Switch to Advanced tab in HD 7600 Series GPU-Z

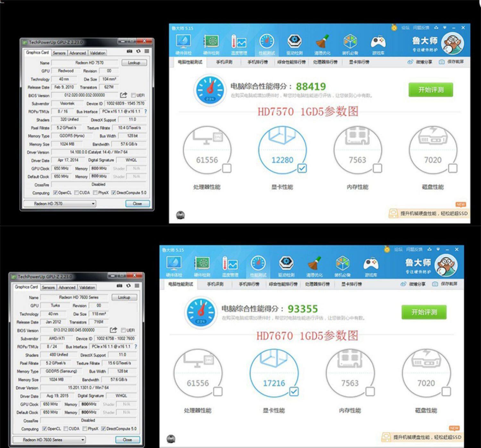click(67, 287)
